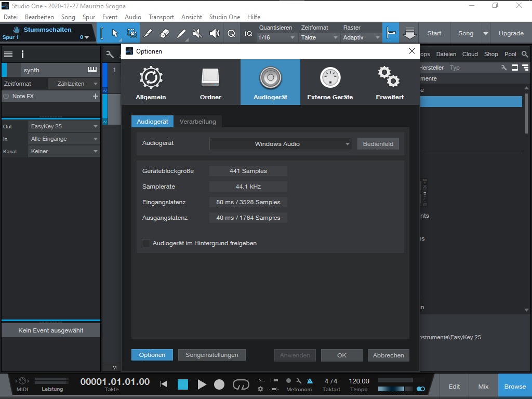Click the Stop button in transport
The height and width of the screenshot is (399, 532).
[x=183, y=384]
